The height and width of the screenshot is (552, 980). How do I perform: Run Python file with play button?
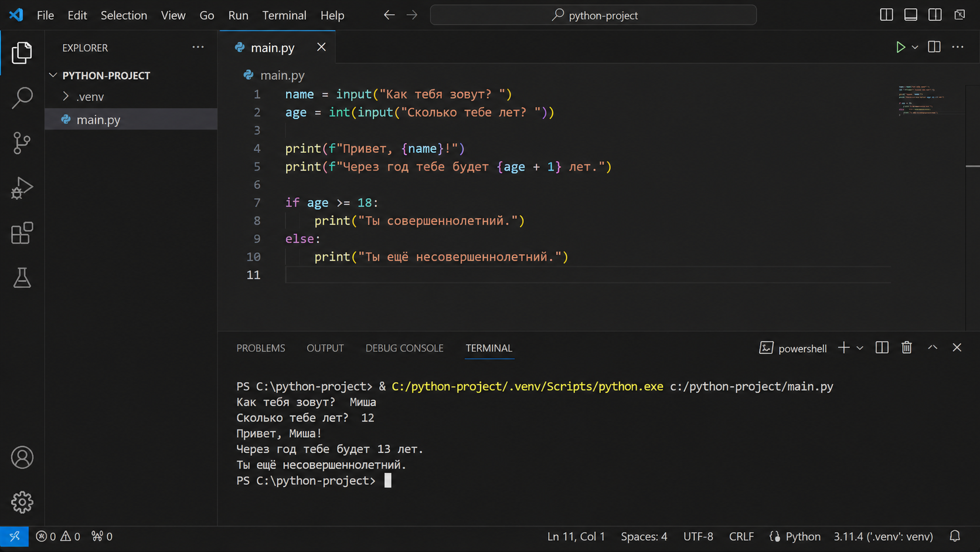(900, 47)
